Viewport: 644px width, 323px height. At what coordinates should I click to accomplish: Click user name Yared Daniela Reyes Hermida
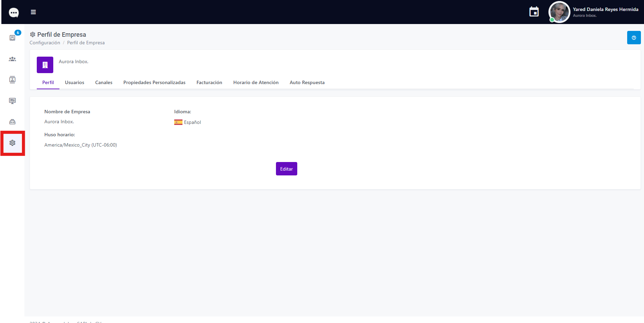(606, 9)
